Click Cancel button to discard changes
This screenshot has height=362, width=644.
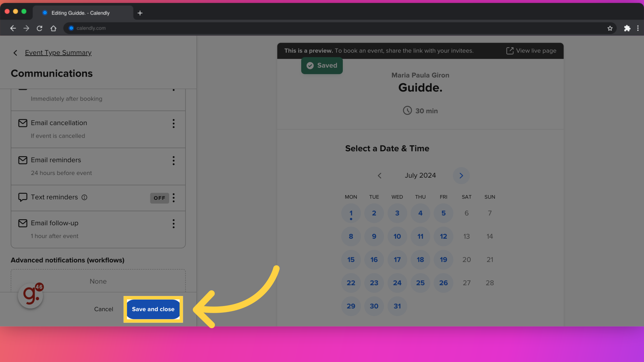pos(104,309)
